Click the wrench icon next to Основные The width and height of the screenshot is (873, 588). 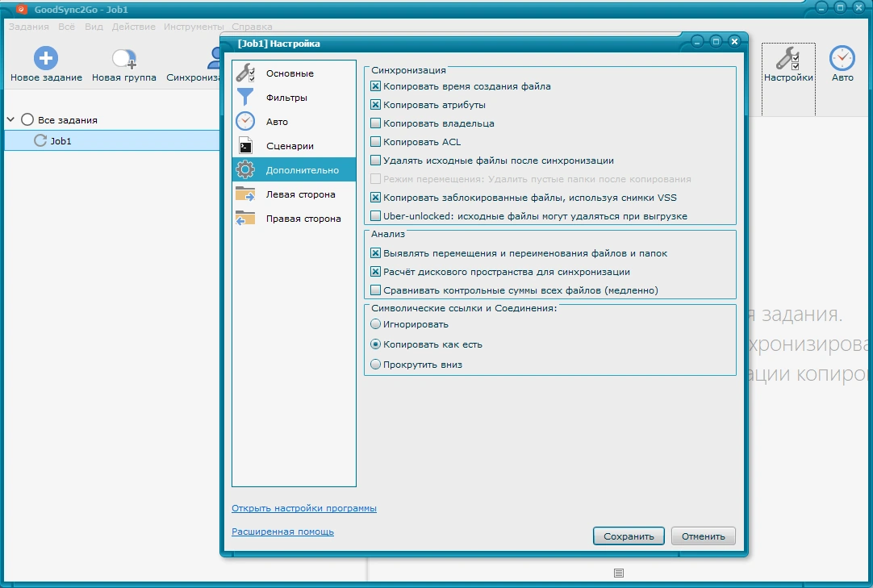click(x=245, y=73)
